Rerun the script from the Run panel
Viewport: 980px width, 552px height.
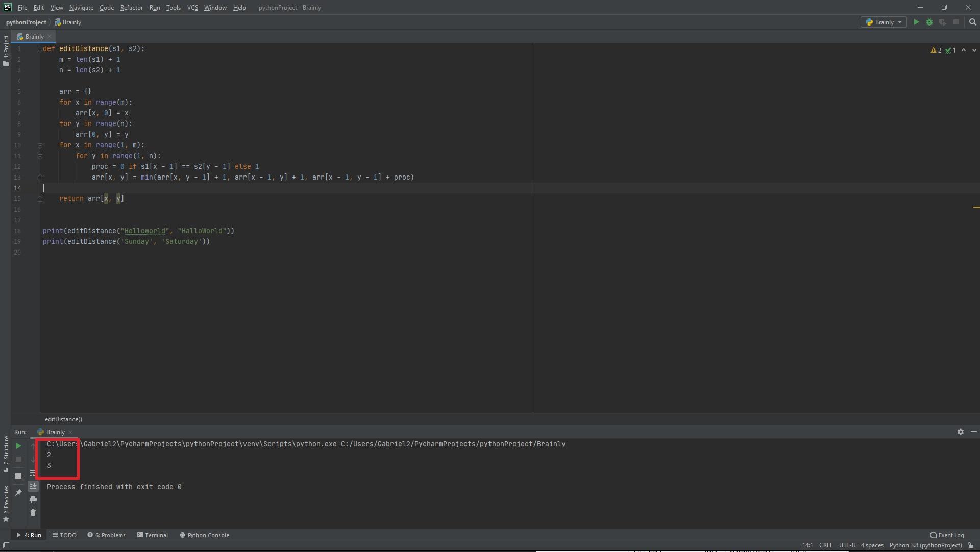point(18,446)
